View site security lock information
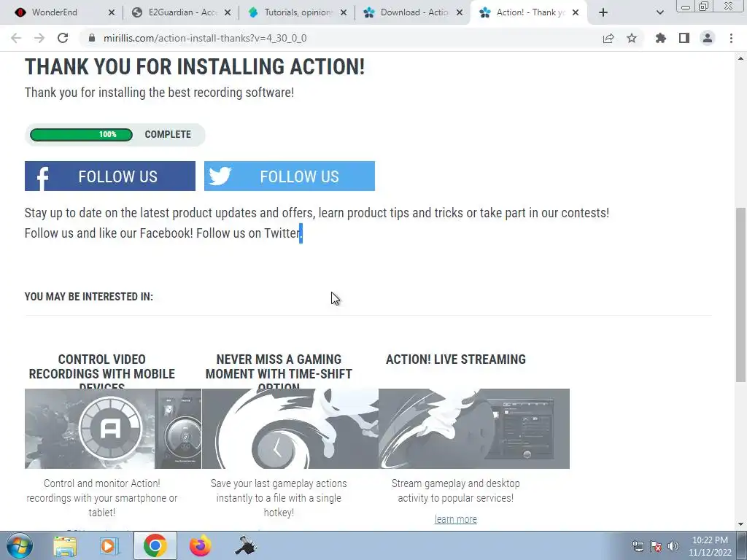Screen dimensions: 747x560 coord(92,38)
